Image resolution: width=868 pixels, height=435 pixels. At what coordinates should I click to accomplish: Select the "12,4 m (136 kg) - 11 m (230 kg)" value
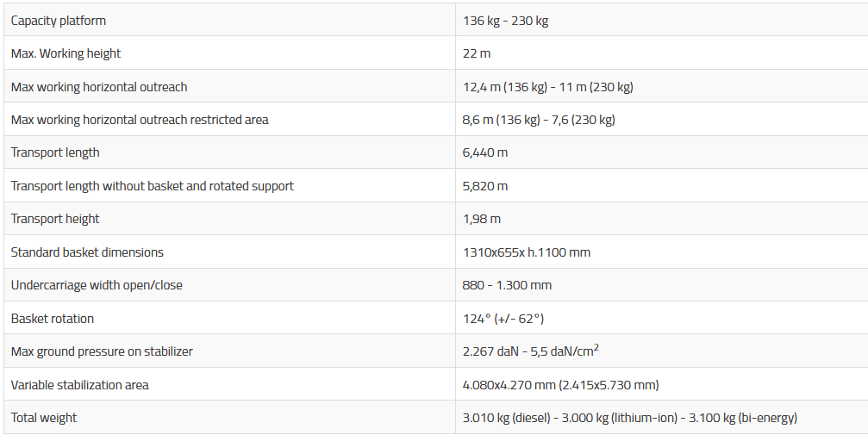click(x=547, y=87)
